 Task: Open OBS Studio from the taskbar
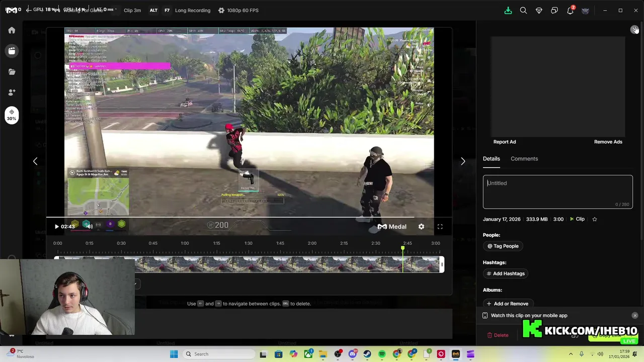click(338, 354)
